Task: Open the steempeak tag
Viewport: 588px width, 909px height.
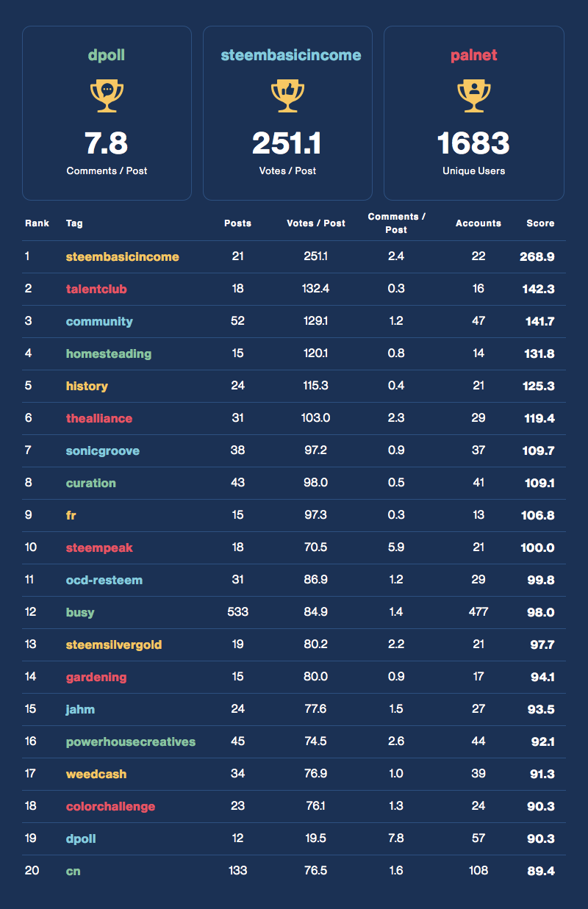Action: click(99, 548)
